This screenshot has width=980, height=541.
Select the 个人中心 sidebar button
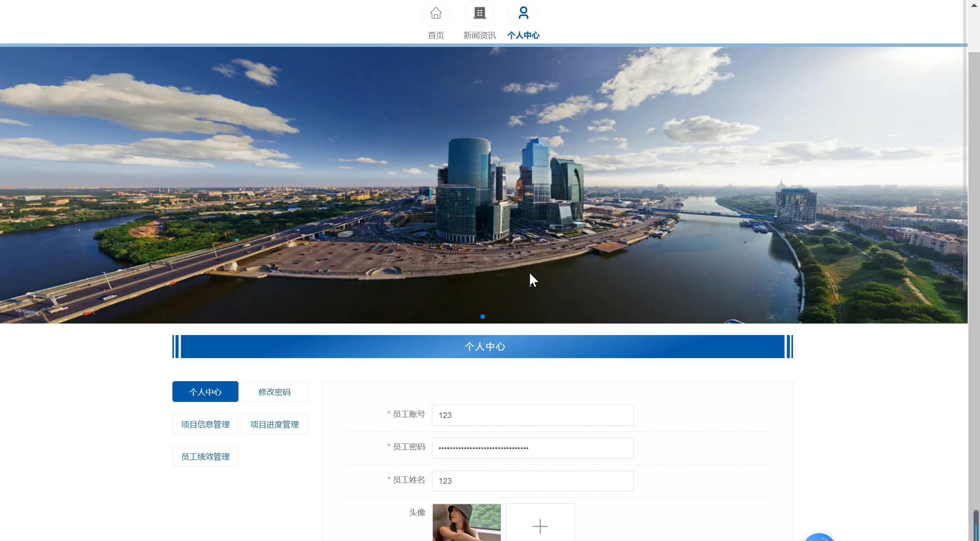205,392
